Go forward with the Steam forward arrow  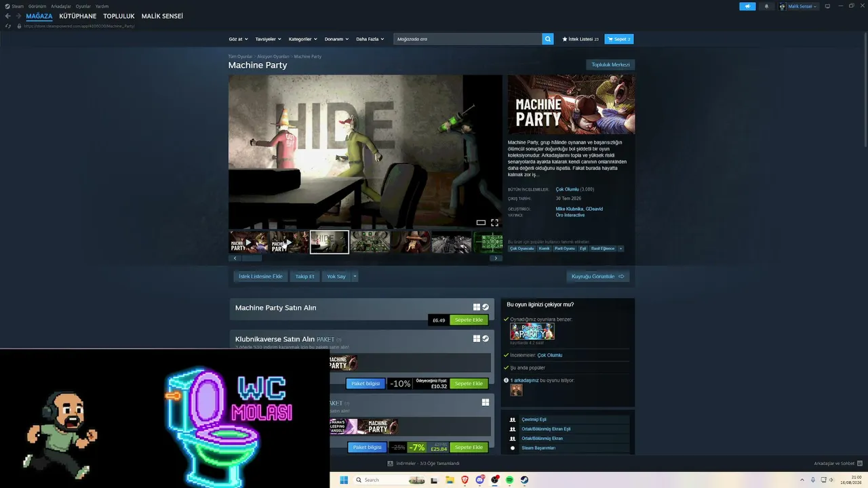(18, 16)
